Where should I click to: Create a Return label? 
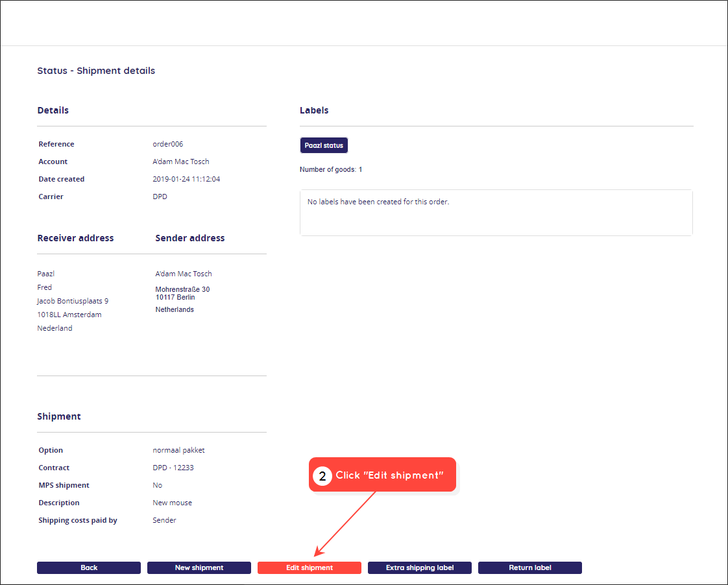point(529,567)
